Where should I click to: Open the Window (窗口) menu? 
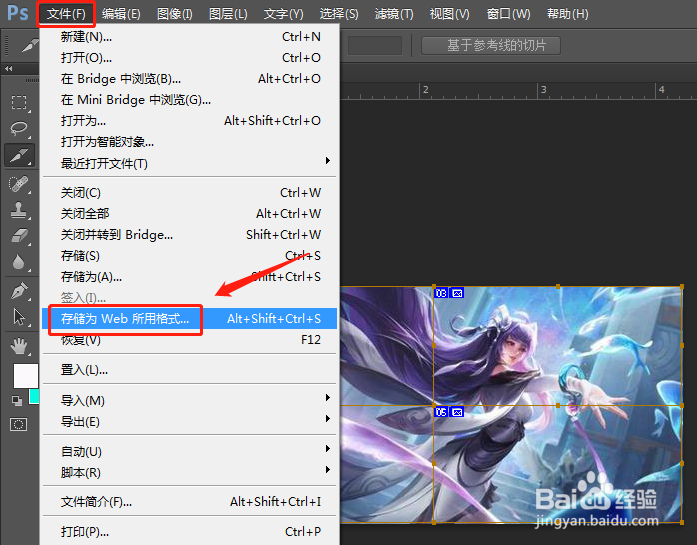click(x=508, y=14)
